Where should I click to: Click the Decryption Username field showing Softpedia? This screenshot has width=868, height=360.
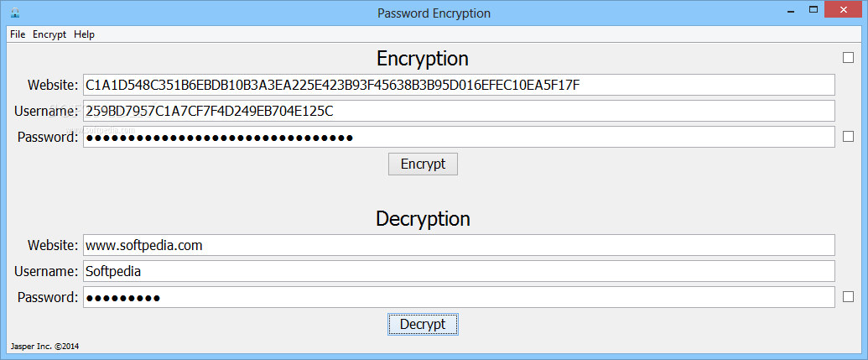(x=459, y=271)
